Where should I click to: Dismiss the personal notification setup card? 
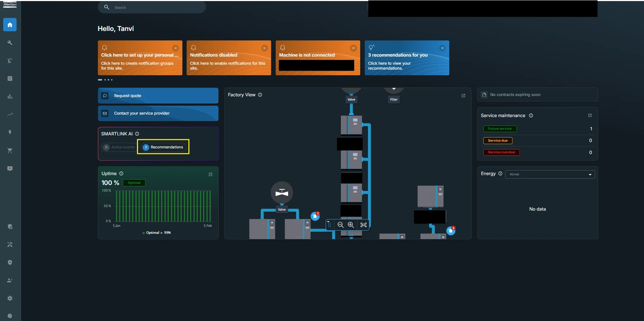[175, 48]
